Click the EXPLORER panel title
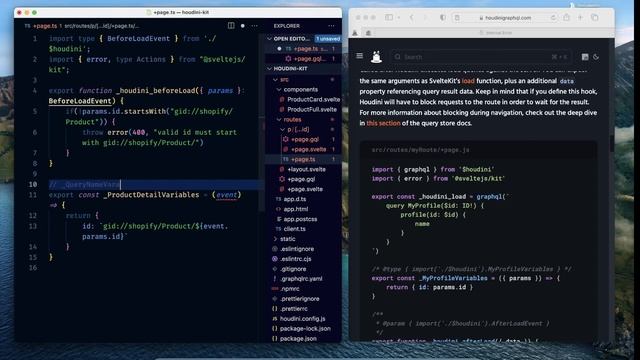The height and width of the screenshot is (360, 640). 287,26
